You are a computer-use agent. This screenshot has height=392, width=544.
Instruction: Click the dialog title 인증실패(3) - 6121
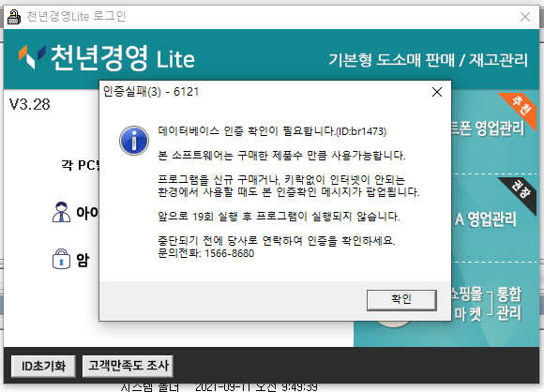click(151, 92)
